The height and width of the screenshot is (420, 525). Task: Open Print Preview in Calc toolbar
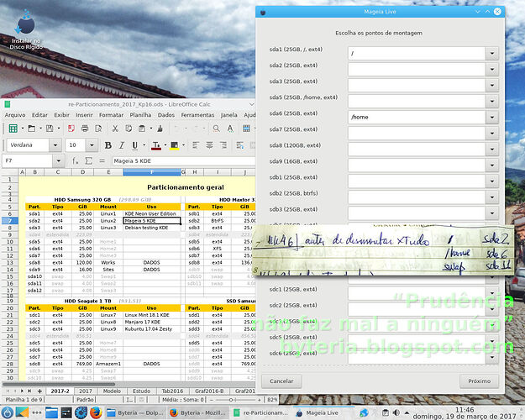point(98,129)
